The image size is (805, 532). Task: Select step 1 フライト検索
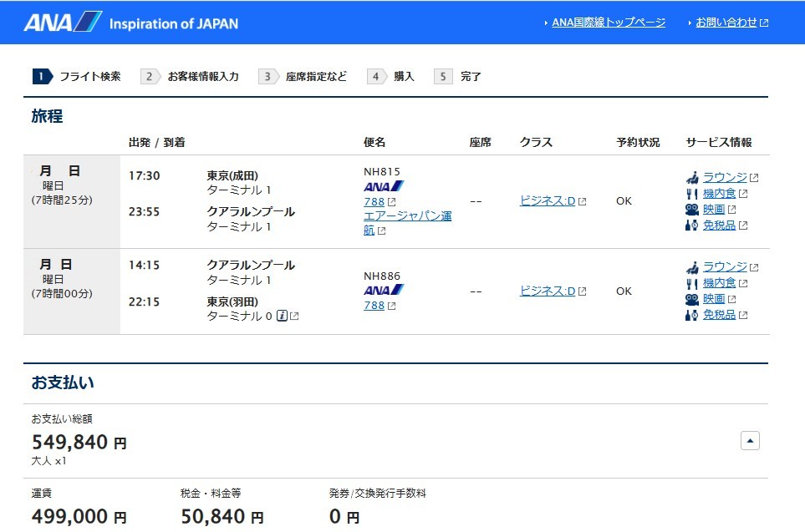tap(77, 77)
